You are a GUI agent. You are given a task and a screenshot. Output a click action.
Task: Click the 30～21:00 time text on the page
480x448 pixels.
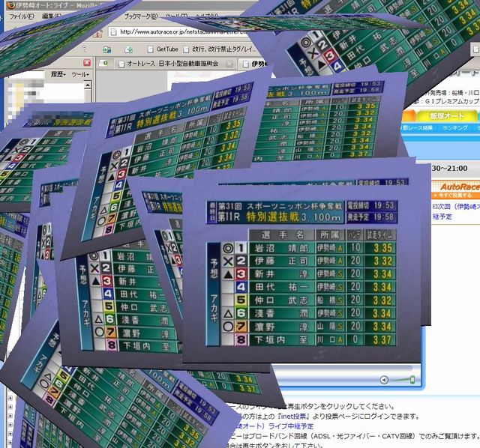point(449,169)
